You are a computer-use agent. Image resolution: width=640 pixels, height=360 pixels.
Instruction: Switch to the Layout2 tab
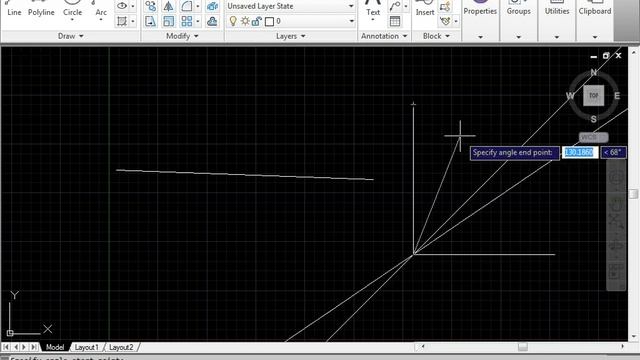121,347
